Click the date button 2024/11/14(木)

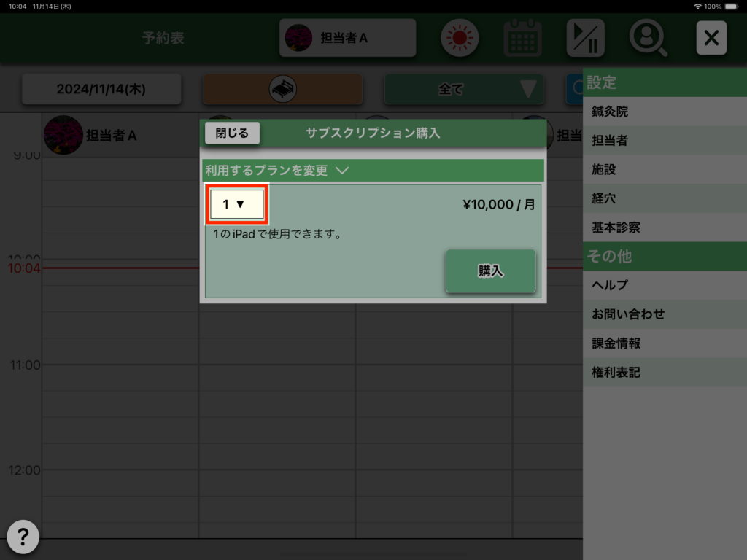click(101, 89)
